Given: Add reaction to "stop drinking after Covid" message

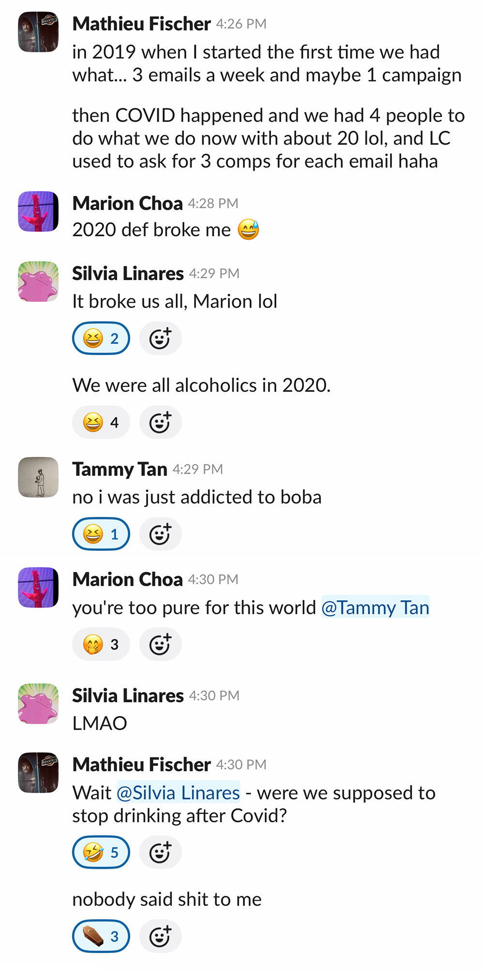Looking at the screenshot, I should [160, 852].
